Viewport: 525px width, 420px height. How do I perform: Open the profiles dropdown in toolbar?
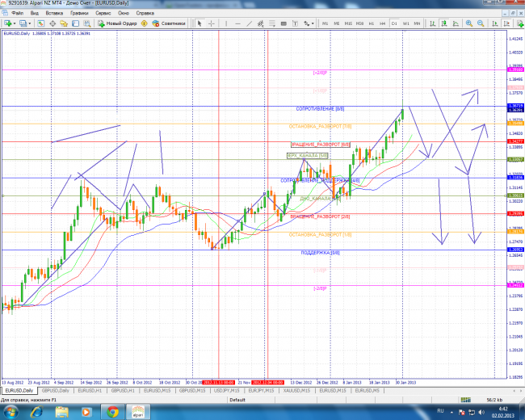[x=31, y=23]
